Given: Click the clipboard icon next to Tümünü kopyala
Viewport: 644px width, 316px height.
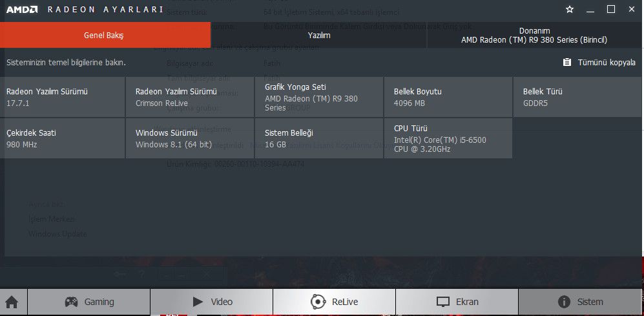Looking at the screenshot, I should 567,63.
